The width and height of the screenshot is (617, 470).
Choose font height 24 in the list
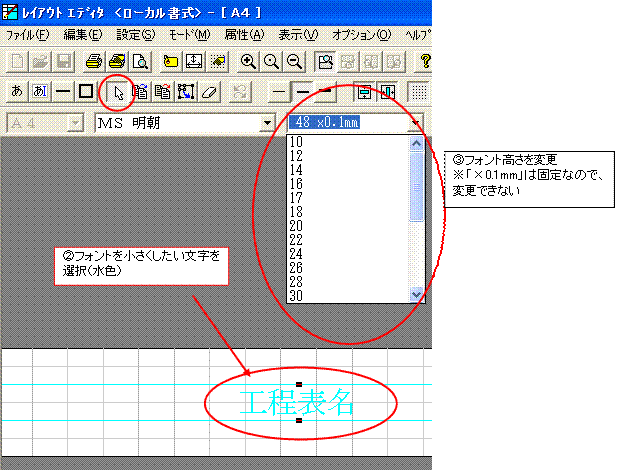click(348, 254)
